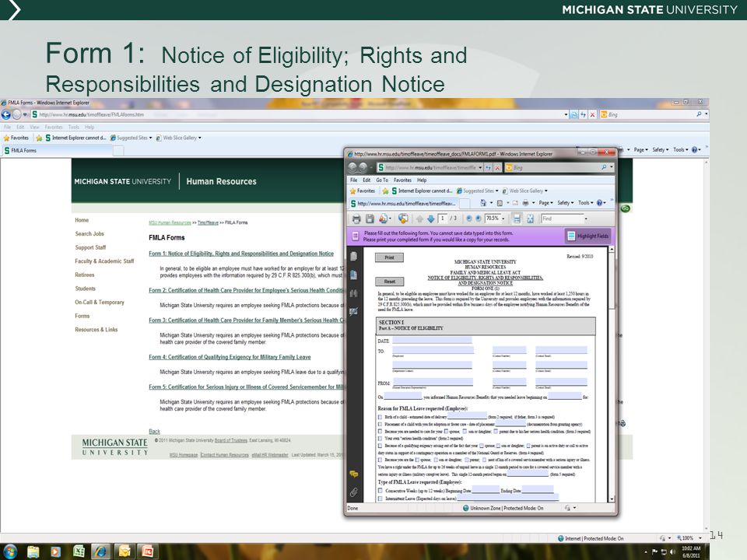Click the Bing search magnifier in the FMLA Forms window
Screen dimensions: 747x560
(x=699, y=114)
